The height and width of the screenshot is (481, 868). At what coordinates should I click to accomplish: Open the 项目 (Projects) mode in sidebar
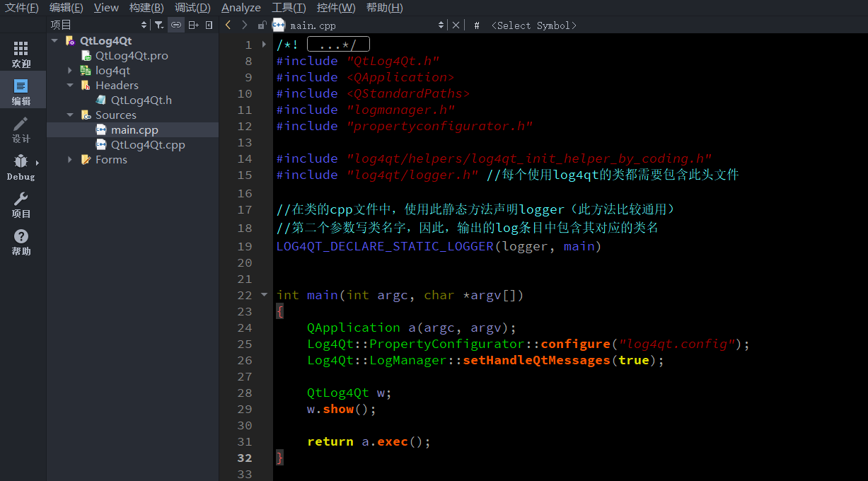(x=21, y=204)
